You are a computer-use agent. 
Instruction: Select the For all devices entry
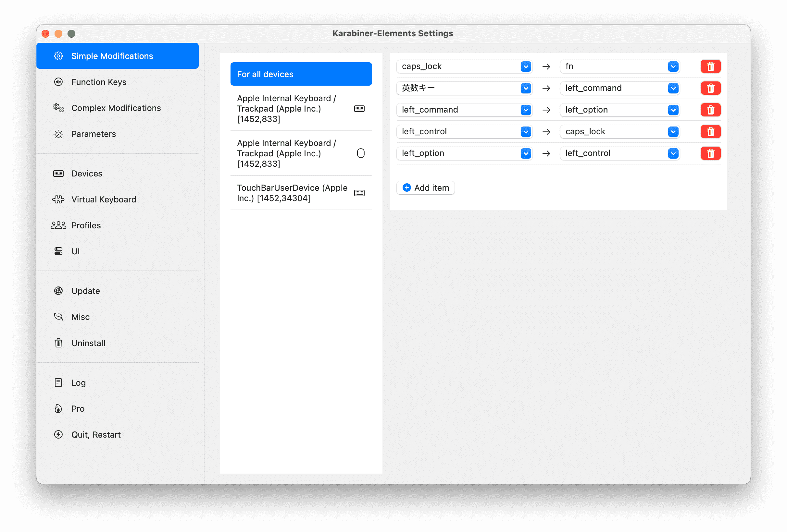pos(301,74)
